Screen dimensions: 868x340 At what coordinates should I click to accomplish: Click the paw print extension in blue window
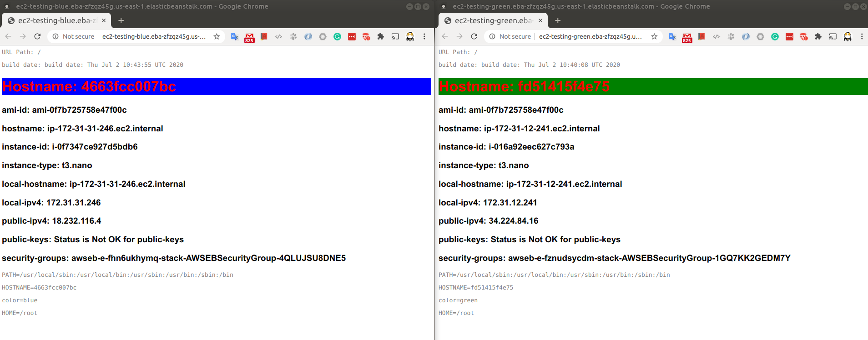click(293, 36)
